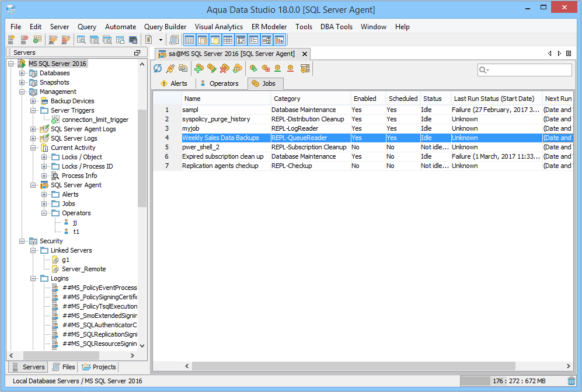Click the Servers panel restore/detach icon
The image size is (582, 392).
(x=137, y=53)
